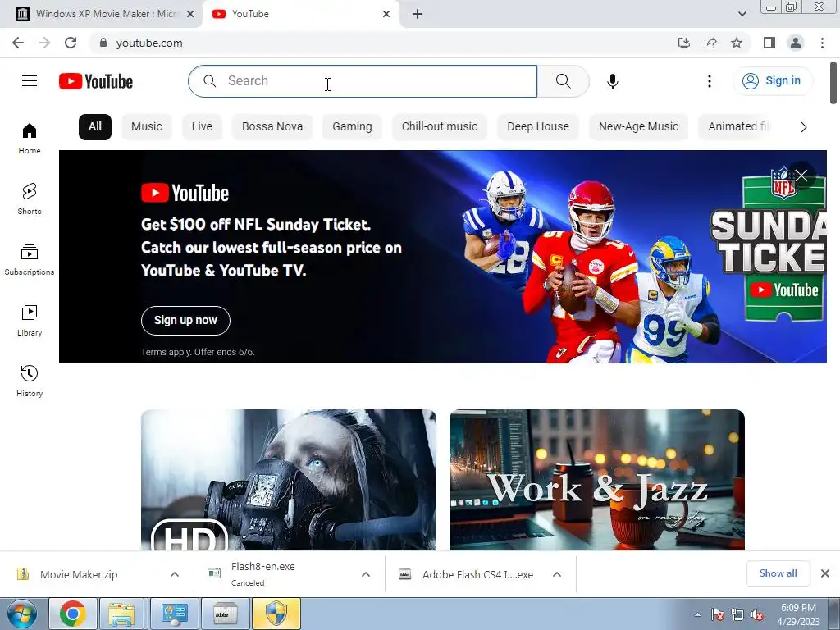This screenshot has width=840, height=630.
Task: Expand options for Movie Maker.zip download
Action: point(175,574)
